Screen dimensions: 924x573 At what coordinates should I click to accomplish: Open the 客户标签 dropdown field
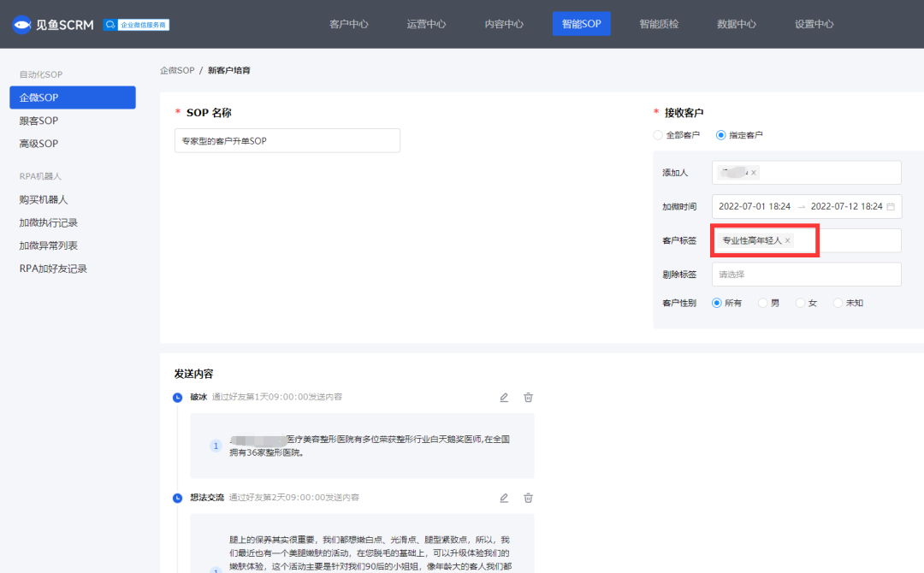(847, 241)
